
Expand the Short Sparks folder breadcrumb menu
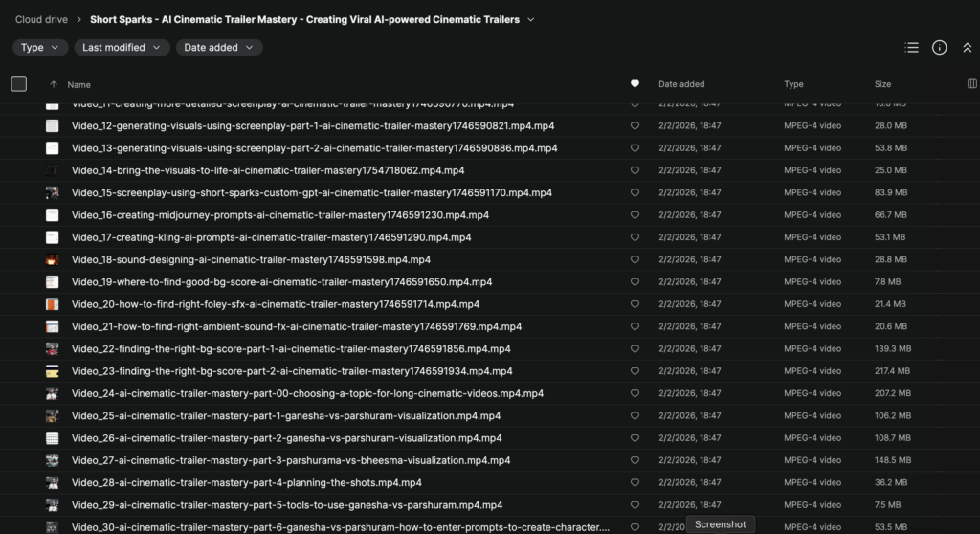[x=531, y=19]
